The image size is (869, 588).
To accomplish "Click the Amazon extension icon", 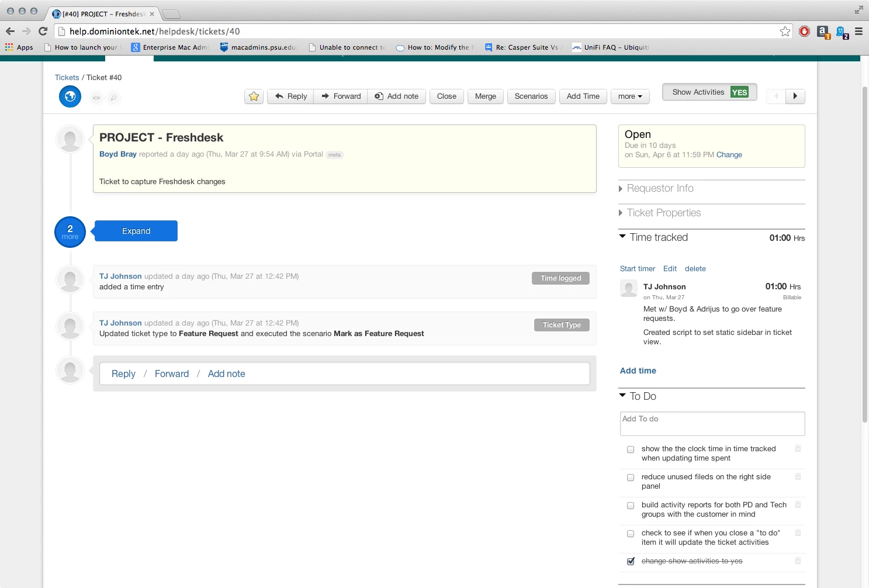I will tap(823, 32).
